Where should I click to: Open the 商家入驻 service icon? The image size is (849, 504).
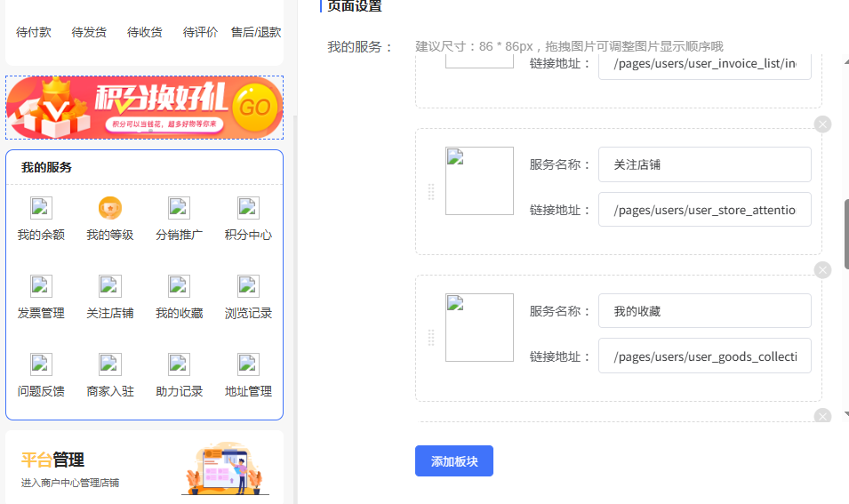click(x=110, y=364)
